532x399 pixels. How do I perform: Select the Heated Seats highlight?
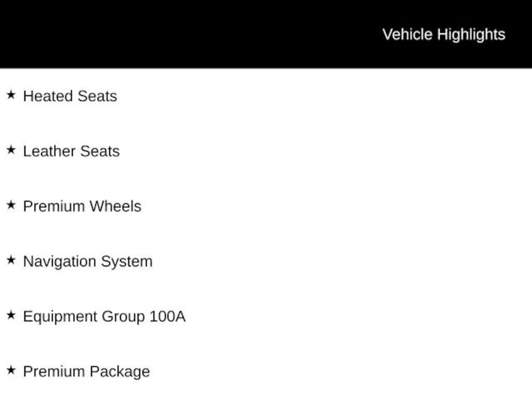70,96
